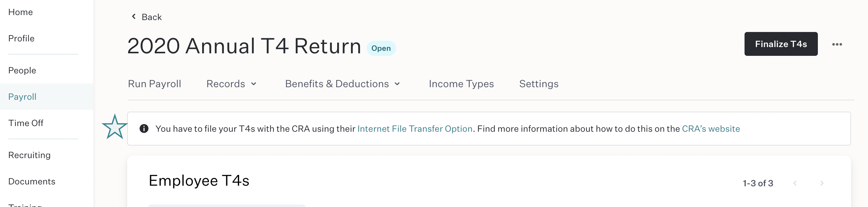The width and height of the screenshot is (868, 207).
Task: Open Time Off in the sidebar
Action: (26, 123)
